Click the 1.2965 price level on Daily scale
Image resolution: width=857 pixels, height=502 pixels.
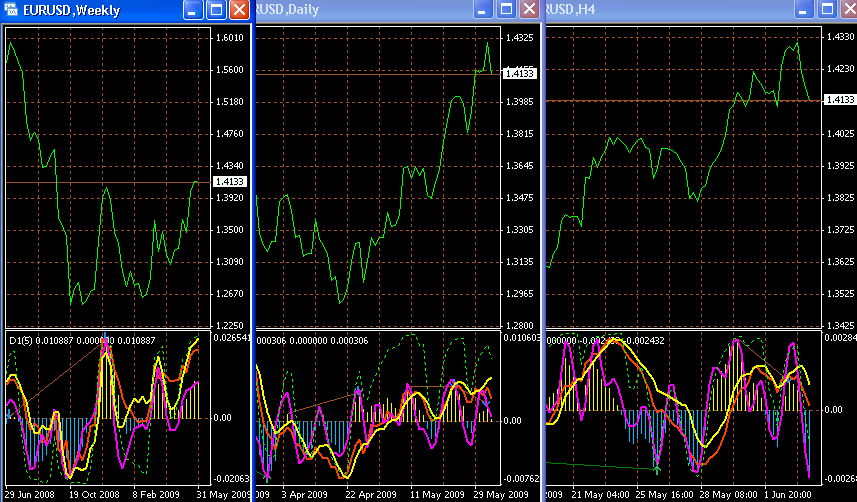[519, 294]
